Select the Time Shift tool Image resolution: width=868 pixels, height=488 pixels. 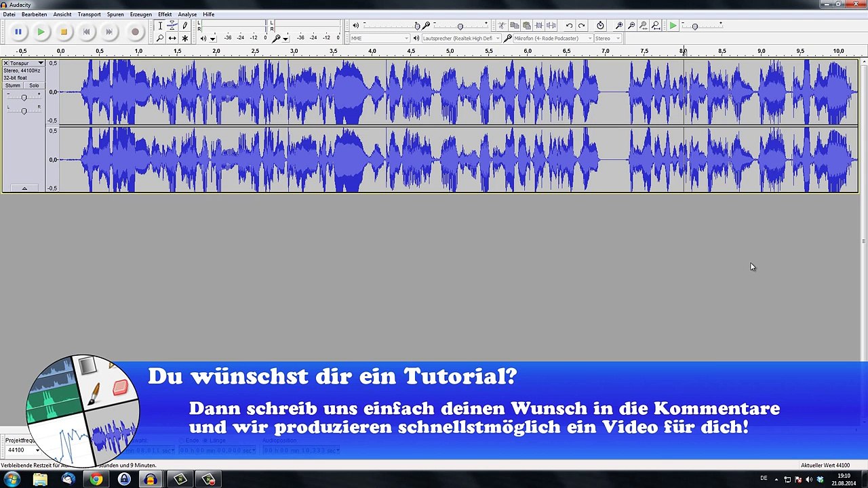[x=172, y=38]
